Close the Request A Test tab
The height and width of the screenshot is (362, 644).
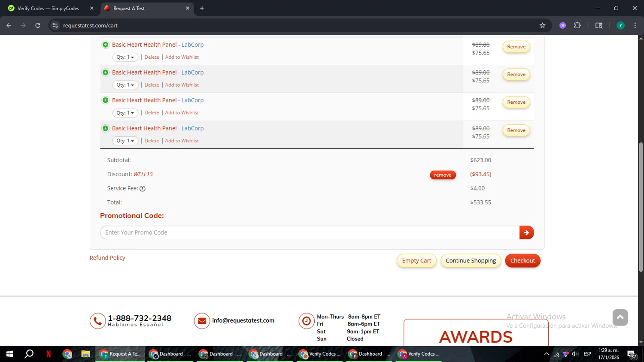click(x=187, y=8)
